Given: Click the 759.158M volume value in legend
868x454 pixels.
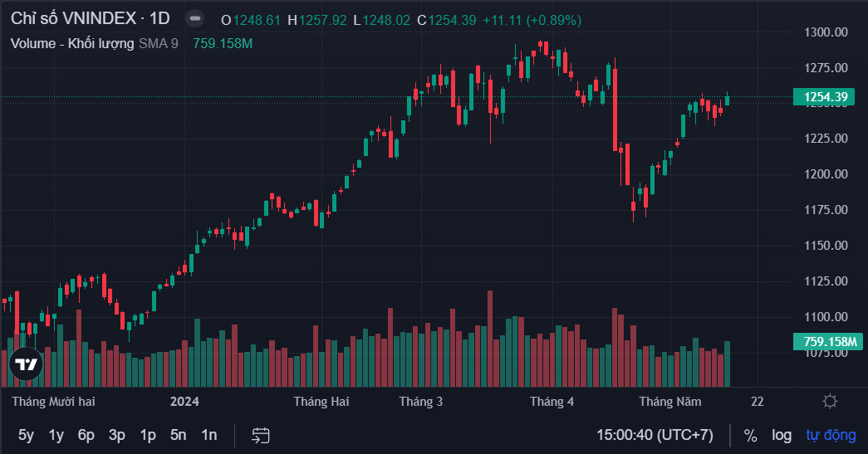Looking at the screenshot, I should click(x=223, y=44).
